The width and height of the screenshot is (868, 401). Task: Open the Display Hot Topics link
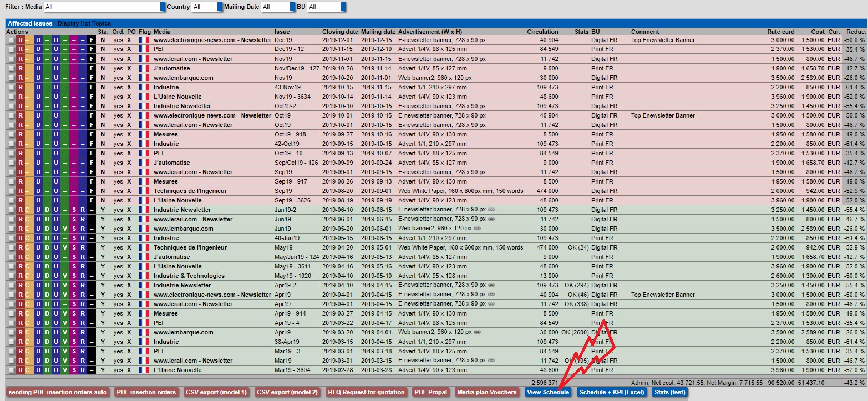coord(84,23)
